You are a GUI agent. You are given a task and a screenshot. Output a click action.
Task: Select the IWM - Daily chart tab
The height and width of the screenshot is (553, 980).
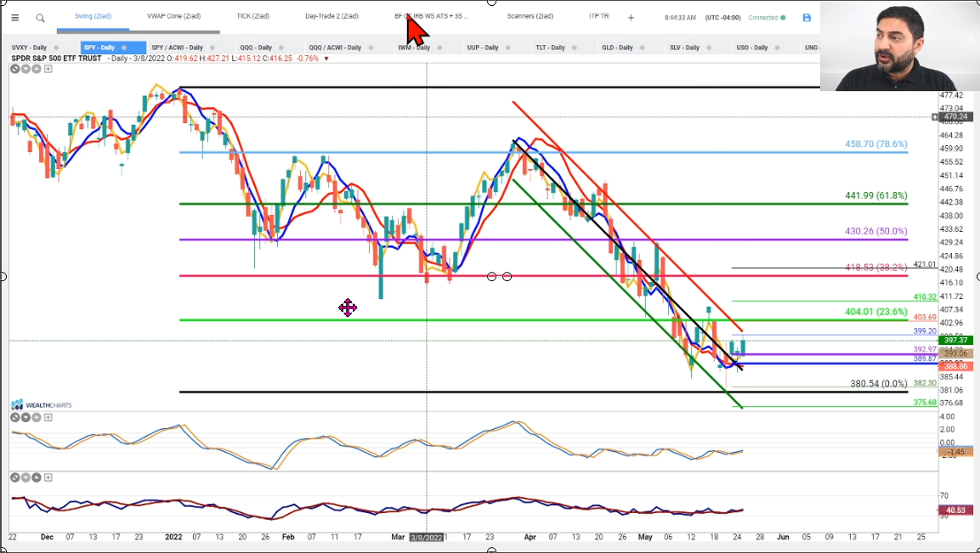414,48
